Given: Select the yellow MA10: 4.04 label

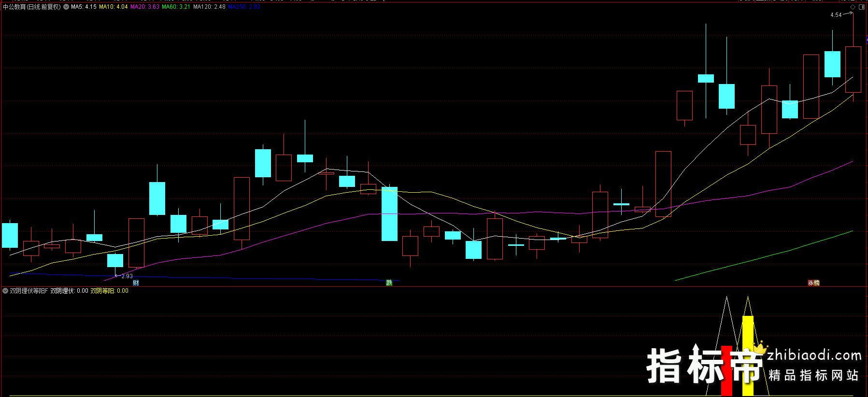Looking at the screenshot, I should point(114,7).
